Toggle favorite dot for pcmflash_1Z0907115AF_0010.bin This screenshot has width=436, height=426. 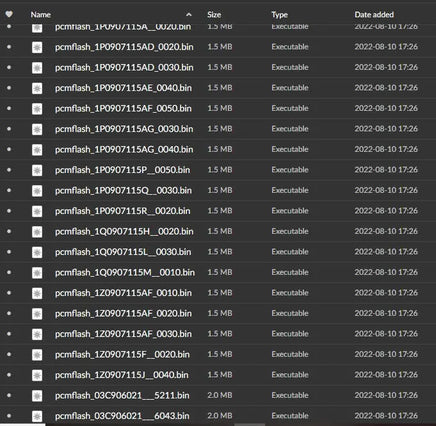pyautogui.click(x=9, y=293)
